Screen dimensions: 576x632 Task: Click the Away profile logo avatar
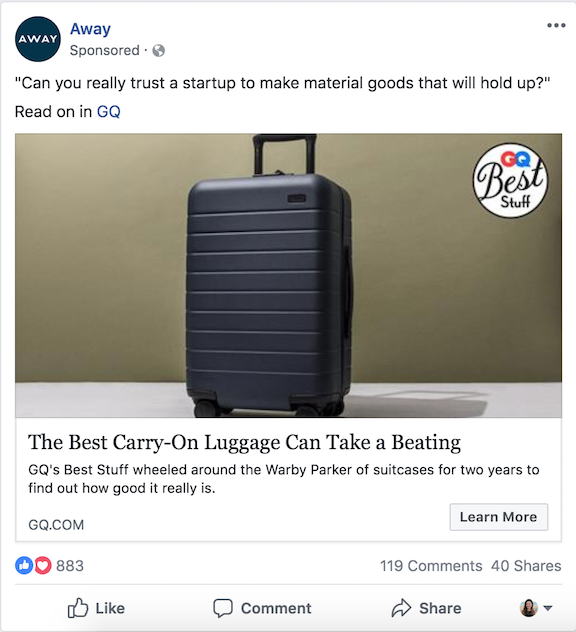pos(38,39)
